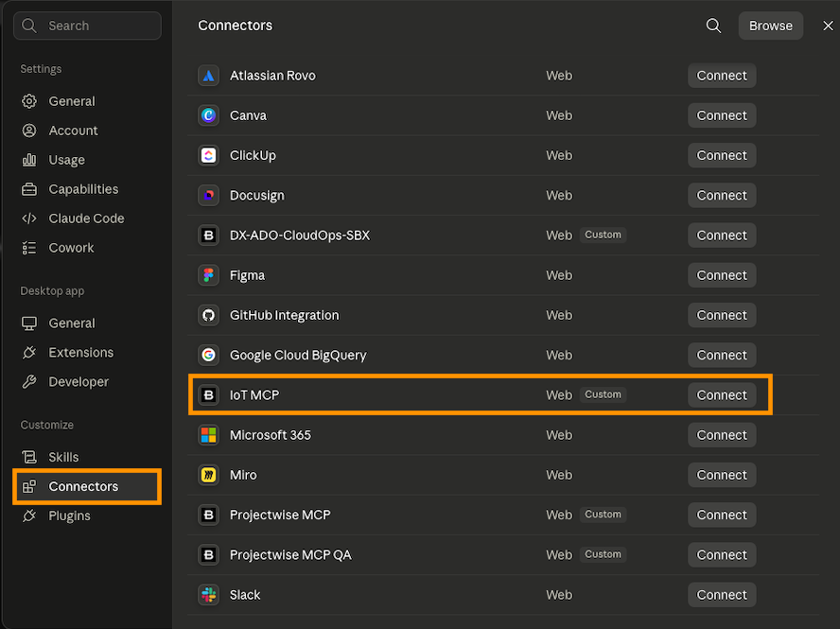Screen dimensions: 840x629
Task: Click the IoT MCP connector icon
Action: click(208, 394)
